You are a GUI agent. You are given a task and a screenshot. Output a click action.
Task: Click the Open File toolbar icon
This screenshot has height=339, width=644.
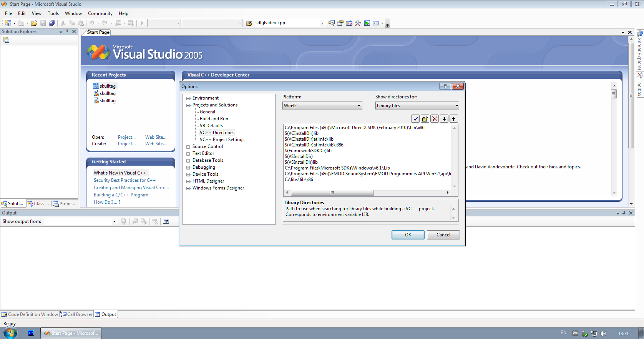coord(34,23)
